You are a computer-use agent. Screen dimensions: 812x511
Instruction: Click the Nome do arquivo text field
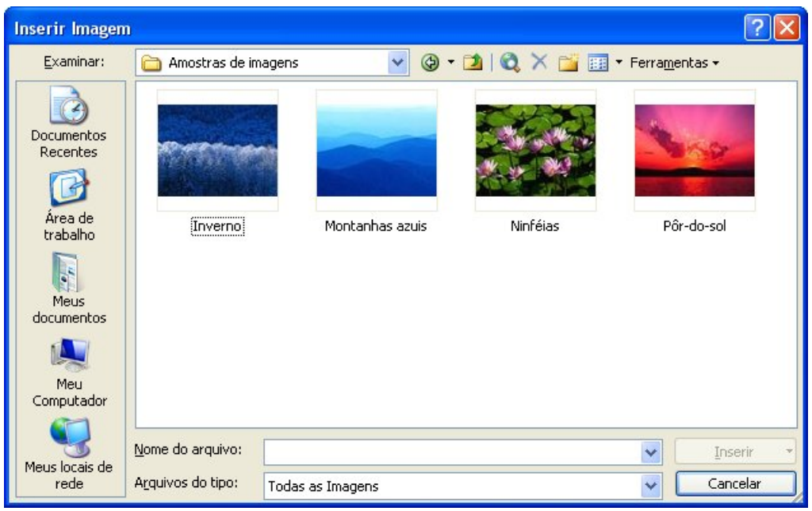point(452,451)
